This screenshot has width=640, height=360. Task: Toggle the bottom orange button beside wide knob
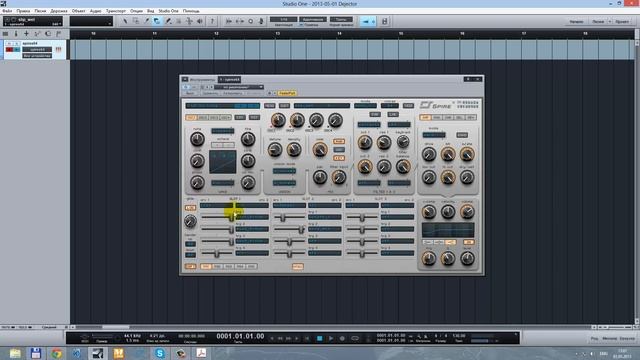pos(339,158)
